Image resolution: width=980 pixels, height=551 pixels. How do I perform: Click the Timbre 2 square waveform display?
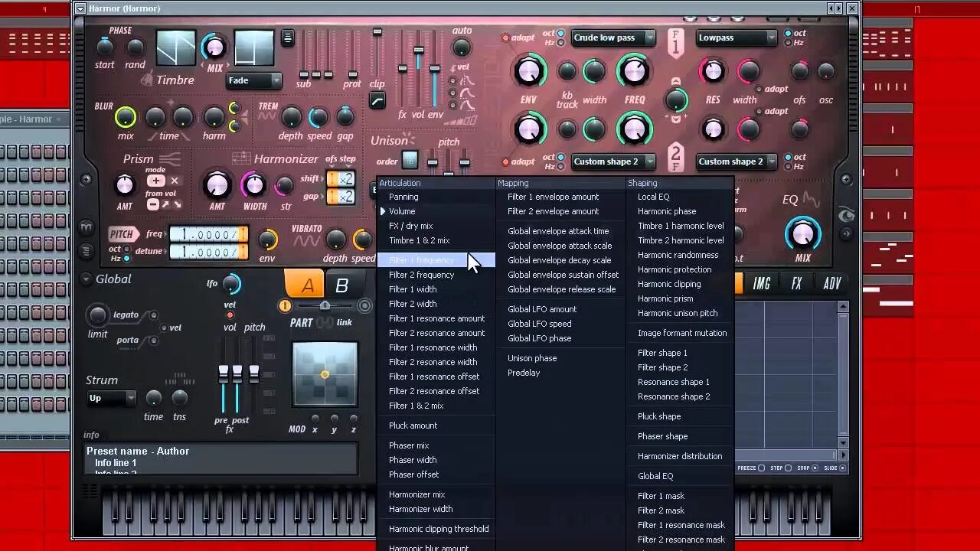pos(254,48)
